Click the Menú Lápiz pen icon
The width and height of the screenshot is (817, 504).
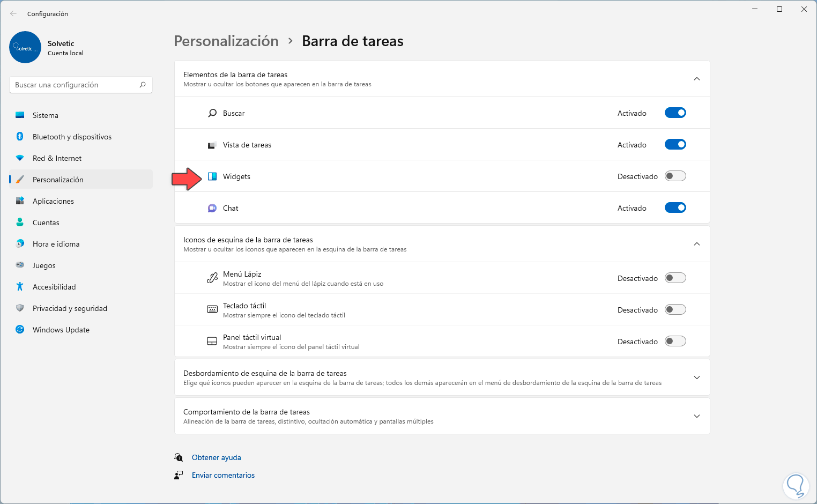pos(212,278)
